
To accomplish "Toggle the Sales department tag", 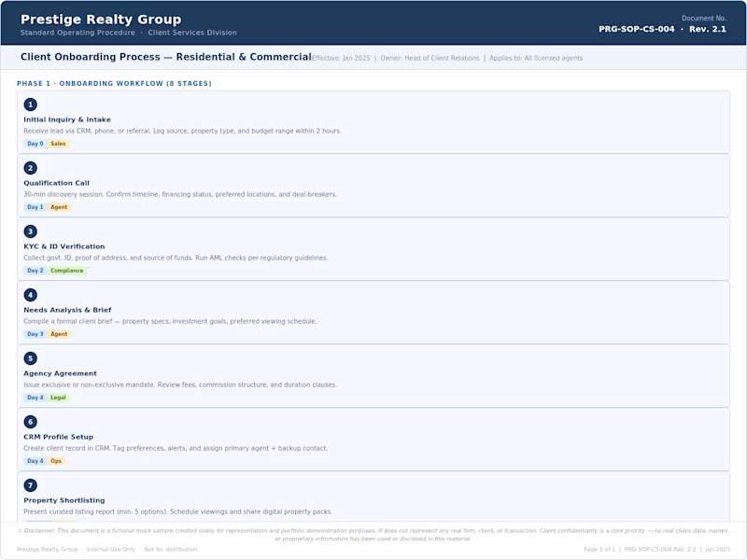I will [59, 146].
